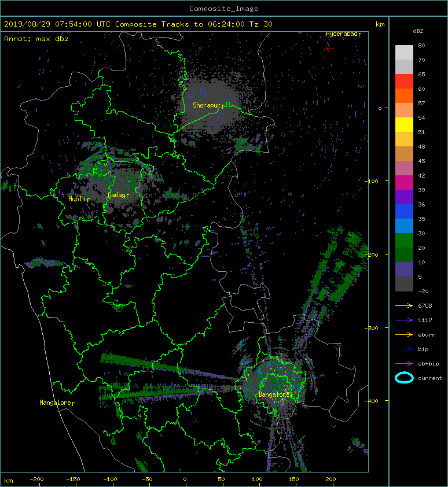Click the gray 70 dBZ legend swatch
The height and width of the screenshot is (487, 448).
click(x=404, y=67)
